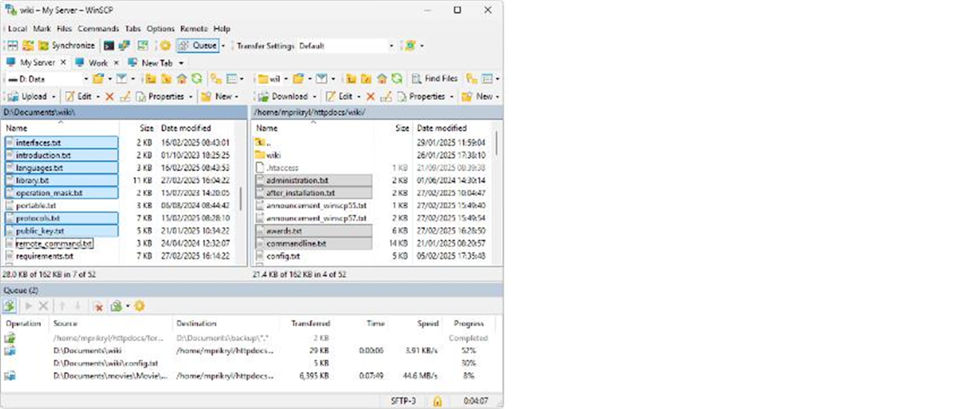Click the local Edit button
This screenshot has height=409, width=980.
(x=78, y=96)
